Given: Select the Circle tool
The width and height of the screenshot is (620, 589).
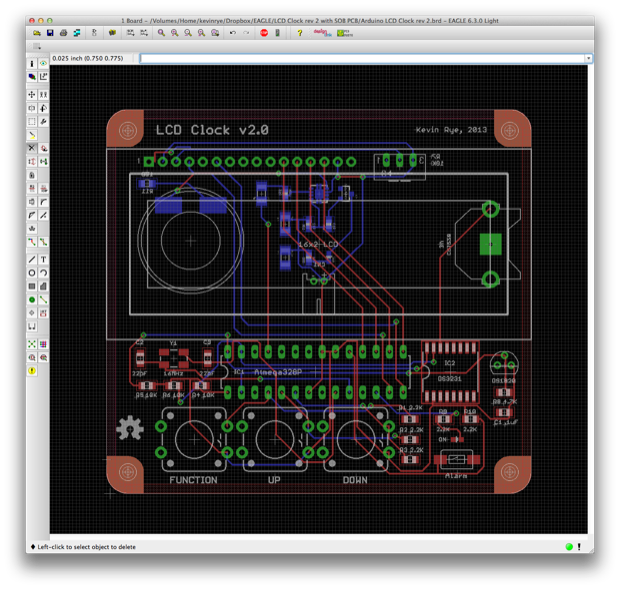Looking at the screenshot, I should tap(32, 273).
